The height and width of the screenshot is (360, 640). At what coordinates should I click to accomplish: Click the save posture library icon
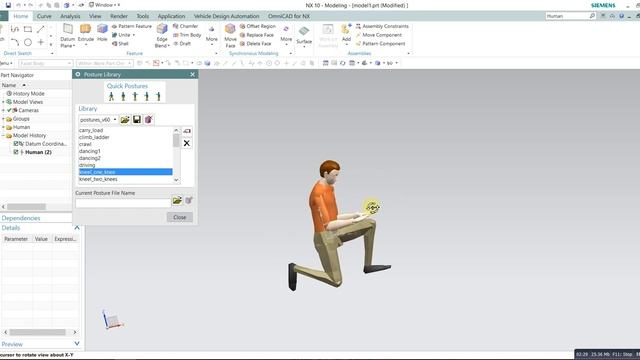point(137,120)
